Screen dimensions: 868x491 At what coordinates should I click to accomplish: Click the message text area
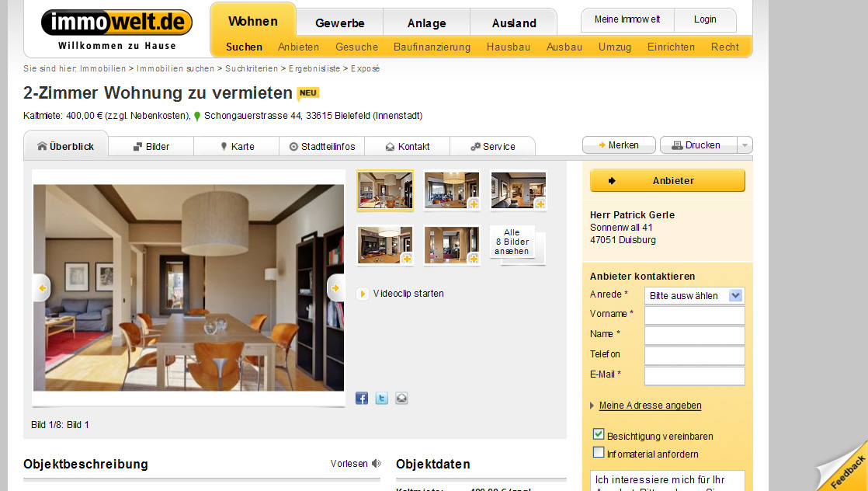pyautogui.click(x=667, y=480)
